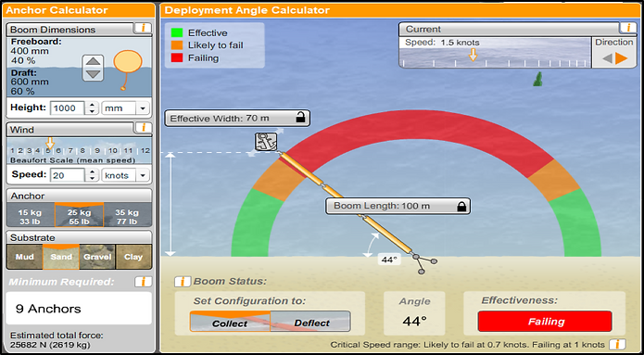Open the Current panel info icon
644x355 pixels.
coord(627,28)
